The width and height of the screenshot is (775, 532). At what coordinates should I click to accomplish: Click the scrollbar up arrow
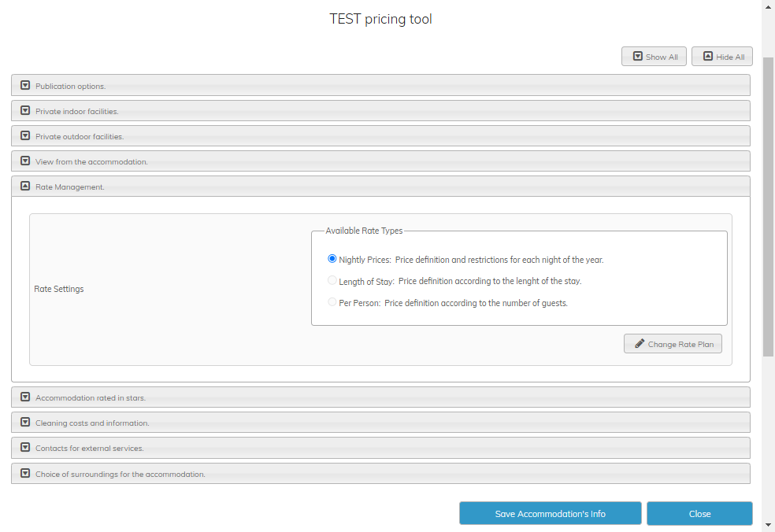click(x=769, y=7)
